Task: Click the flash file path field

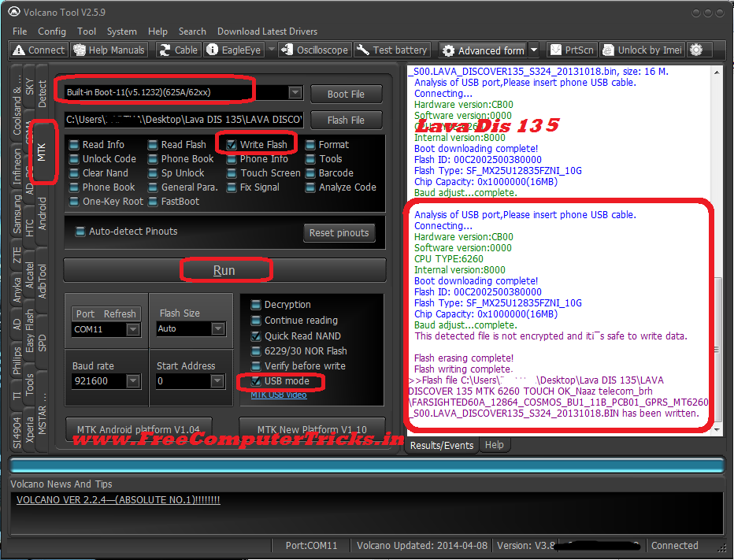Action: coord(184,120)
